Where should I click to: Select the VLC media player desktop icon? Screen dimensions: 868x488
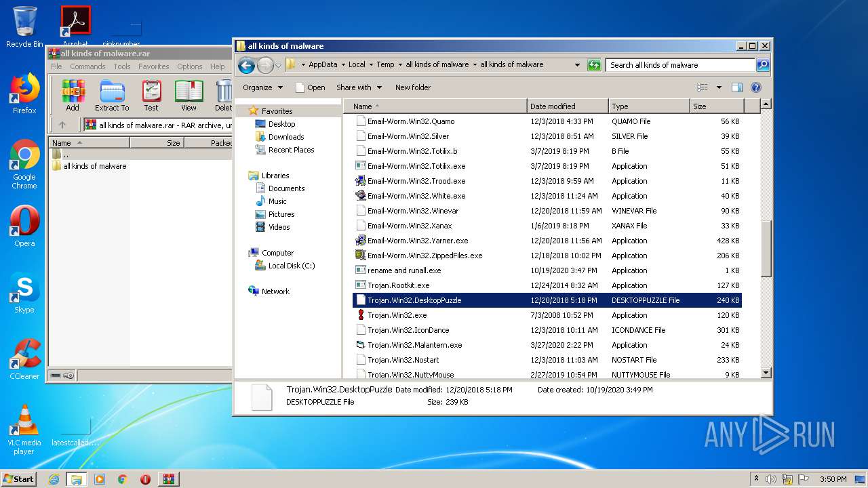tap(24, 430)
